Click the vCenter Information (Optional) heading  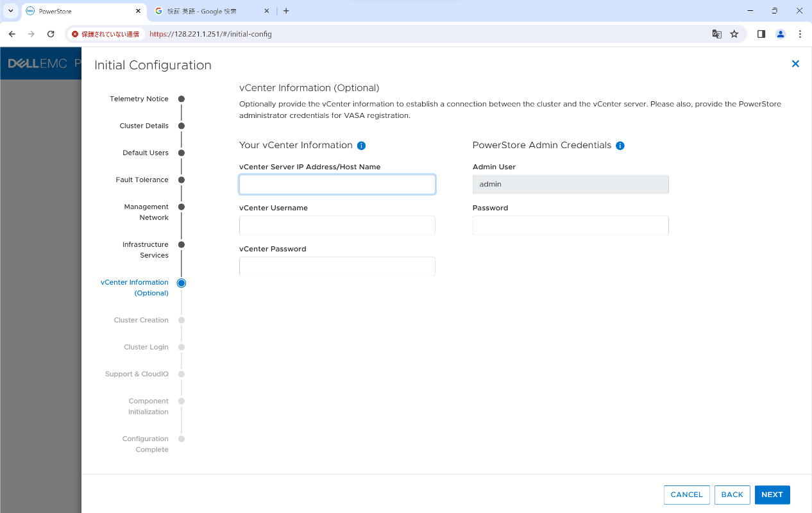click(309, 88)
